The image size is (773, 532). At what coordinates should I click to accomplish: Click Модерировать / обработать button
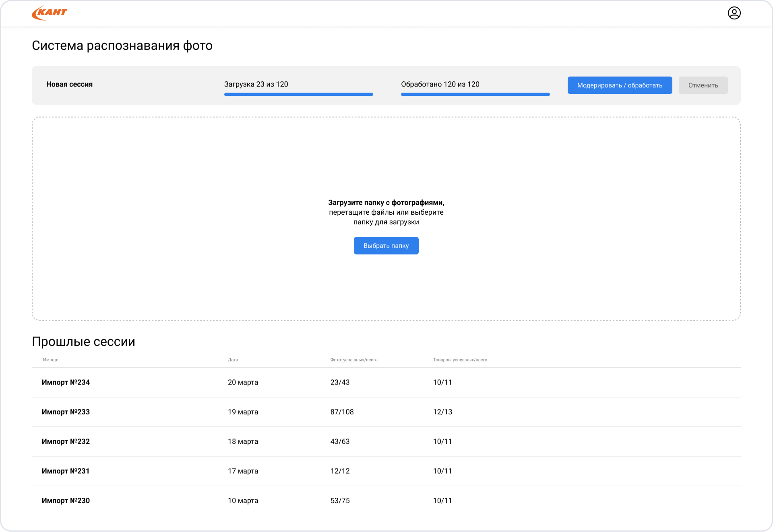click(619, 85)
